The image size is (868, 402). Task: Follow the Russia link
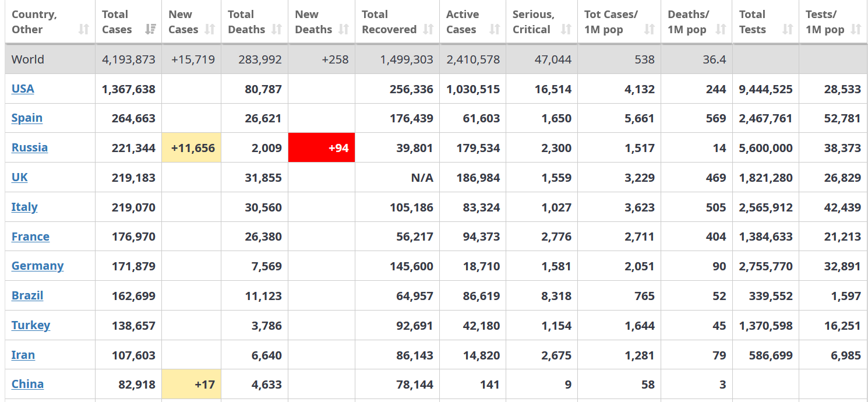click(x=30, y=147)
